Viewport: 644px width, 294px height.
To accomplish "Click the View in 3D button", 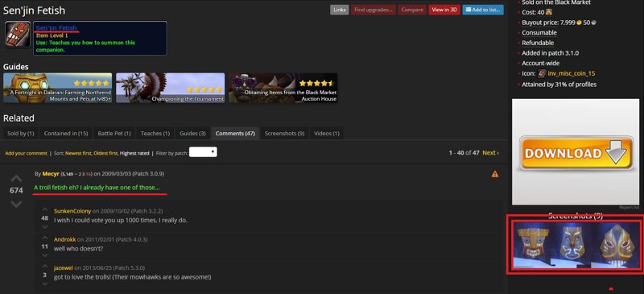I will [444, 10].
